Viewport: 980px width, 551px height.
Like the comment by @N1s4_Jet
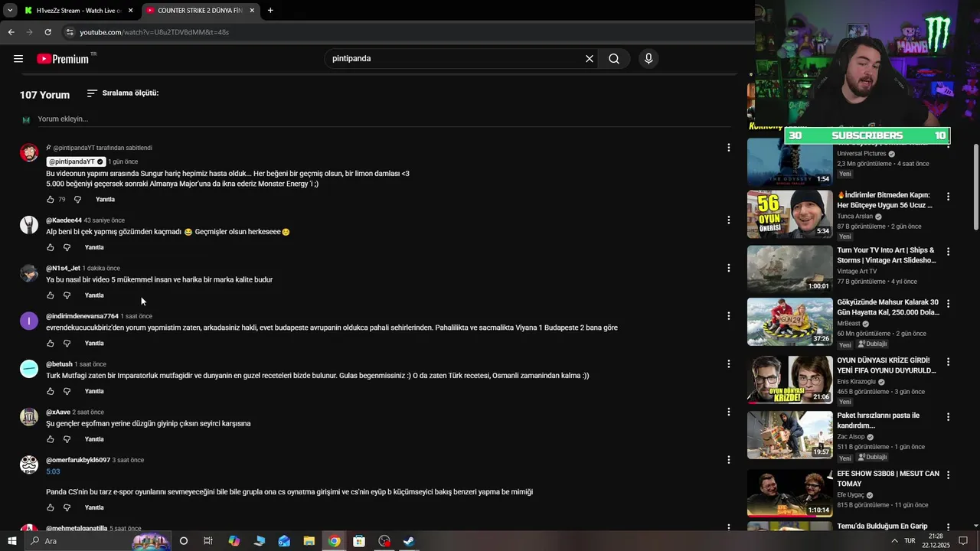[51, 295]
